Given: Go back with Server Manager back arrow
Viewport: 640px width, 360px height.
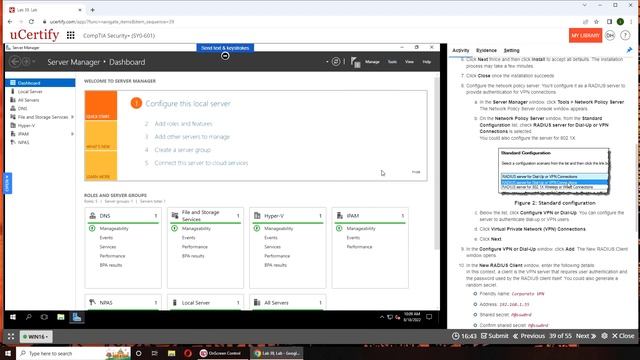Looking at the screenshot, I should 15,62.
